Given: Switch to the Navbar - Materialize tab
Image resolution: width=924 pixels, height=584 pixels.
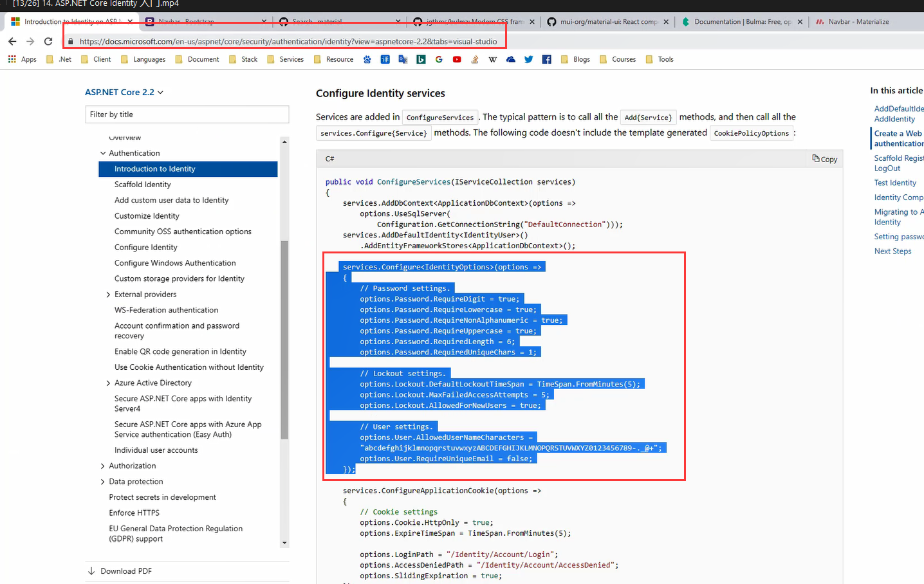Looking at the screenshot, I should pyautogui.click(x=858, y=22).
